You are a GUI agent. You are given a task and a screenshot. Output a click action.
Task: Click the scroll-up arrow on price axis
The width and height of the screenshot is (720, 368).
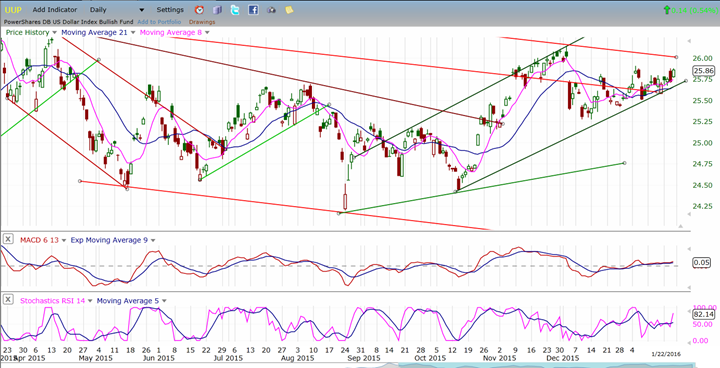pyautogui.click(x=681, y=226)
